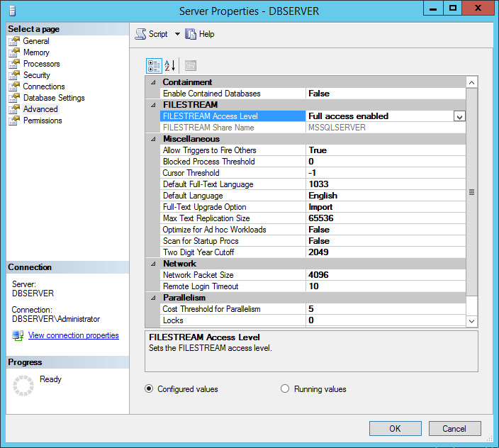The image size is (499, 448).
Task: Click the Alphabetical sort icon
Action: [x=170, y=65]
